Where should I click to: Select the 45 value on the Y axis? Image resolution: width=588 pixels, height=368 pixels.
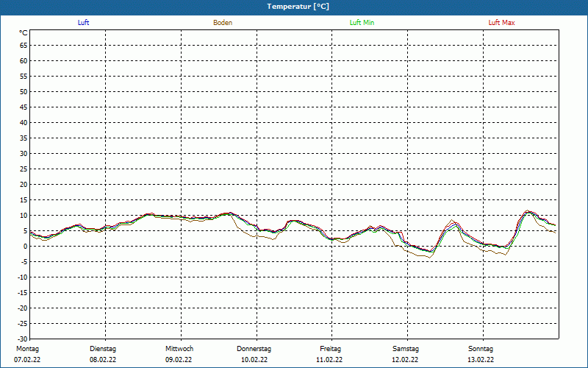coord(24,107)
